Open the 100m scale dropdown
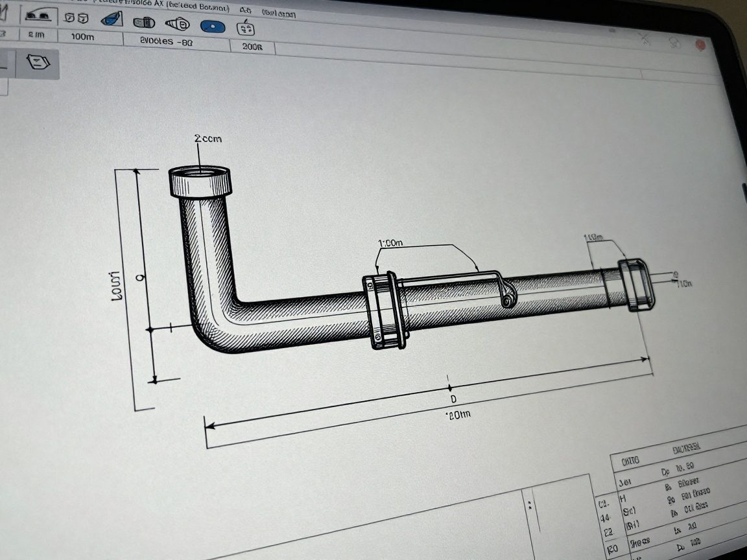 [x=84, y=38]
